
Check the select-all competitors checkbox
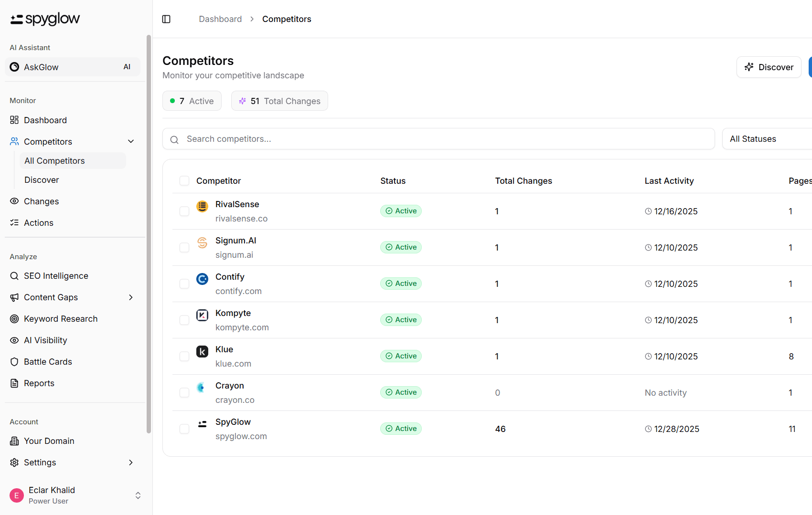[184, 181]
